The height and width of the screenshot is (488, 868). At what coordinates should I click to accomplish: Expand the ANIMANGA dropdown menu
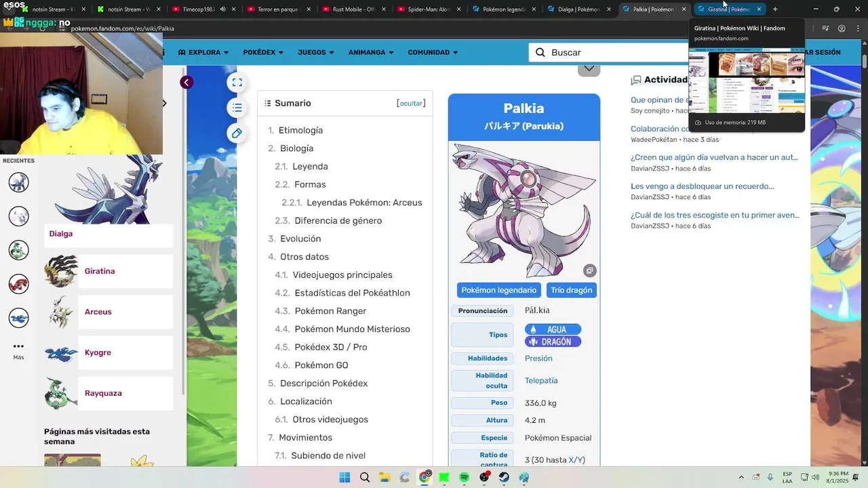371,52
